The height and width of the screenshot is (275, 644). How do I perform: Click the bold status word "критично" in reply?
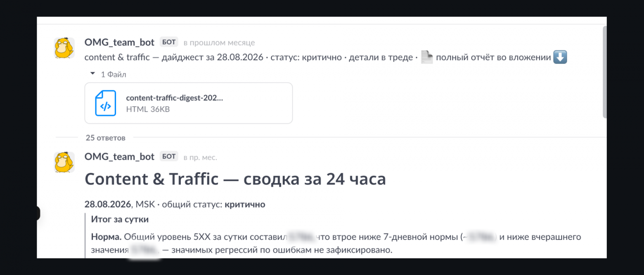(245, 204)
